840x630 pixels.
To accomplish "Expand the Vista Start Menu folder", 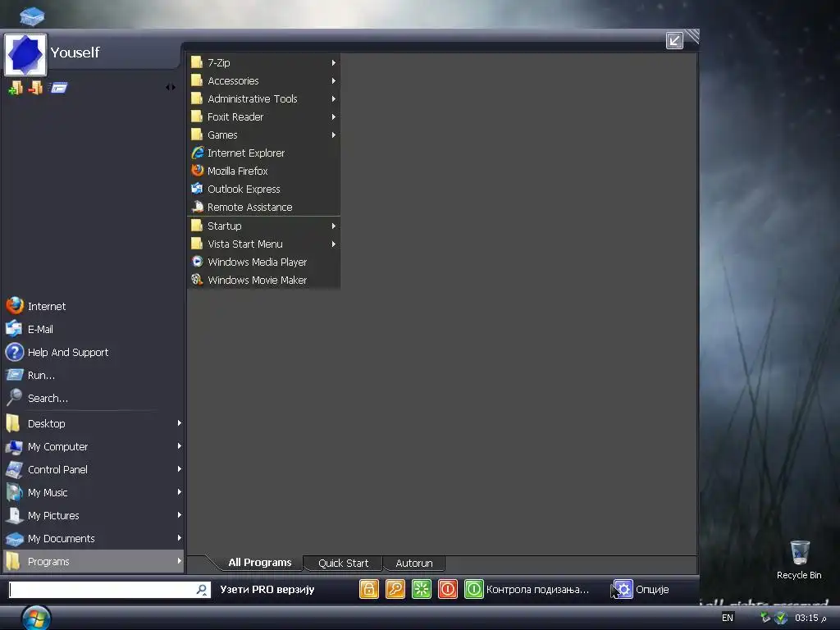I will click(263, 244).
